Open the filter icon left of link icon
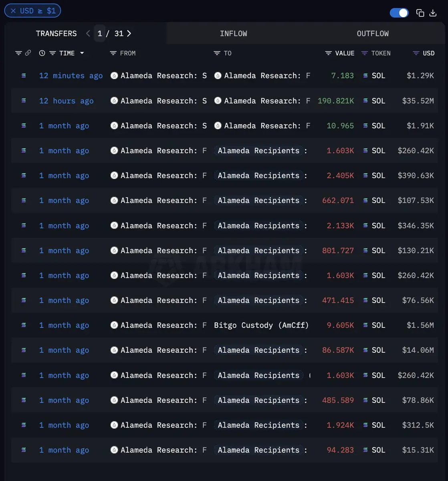 [x=18, y=53]
